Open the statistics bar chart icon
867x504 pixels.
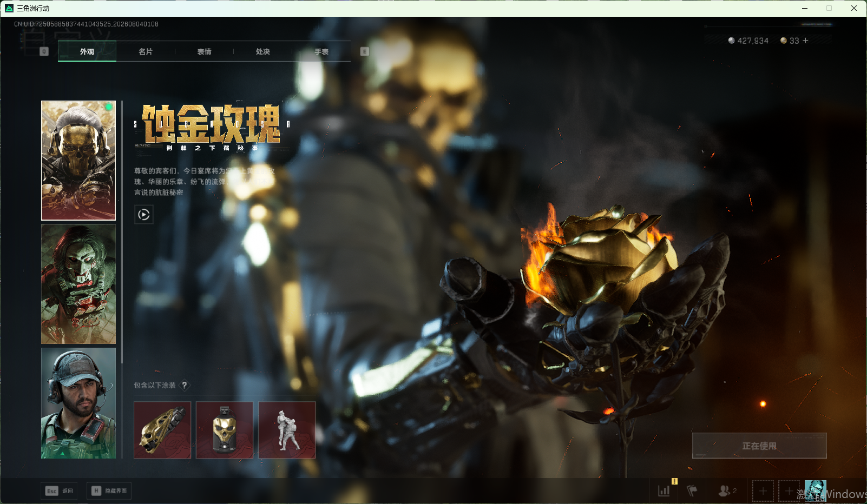click(664, 490)
